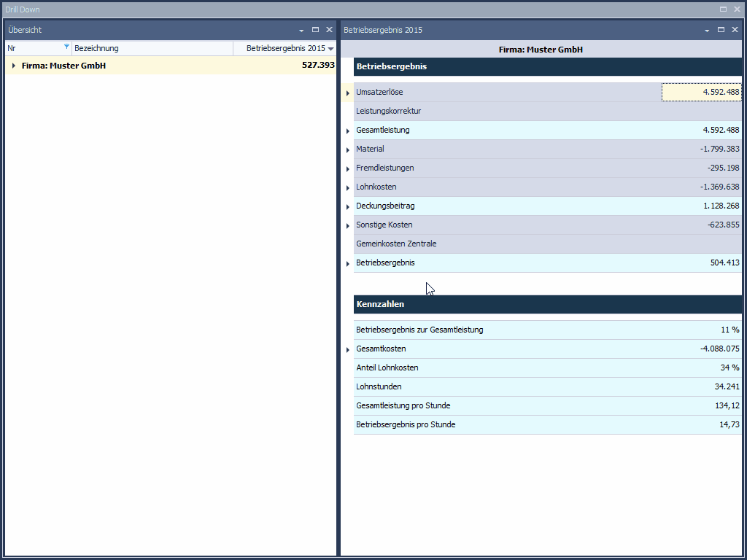Viewport: 747px width, 560px height.
Task: Expand the Lohnkosten row
Action: [348, 187]
